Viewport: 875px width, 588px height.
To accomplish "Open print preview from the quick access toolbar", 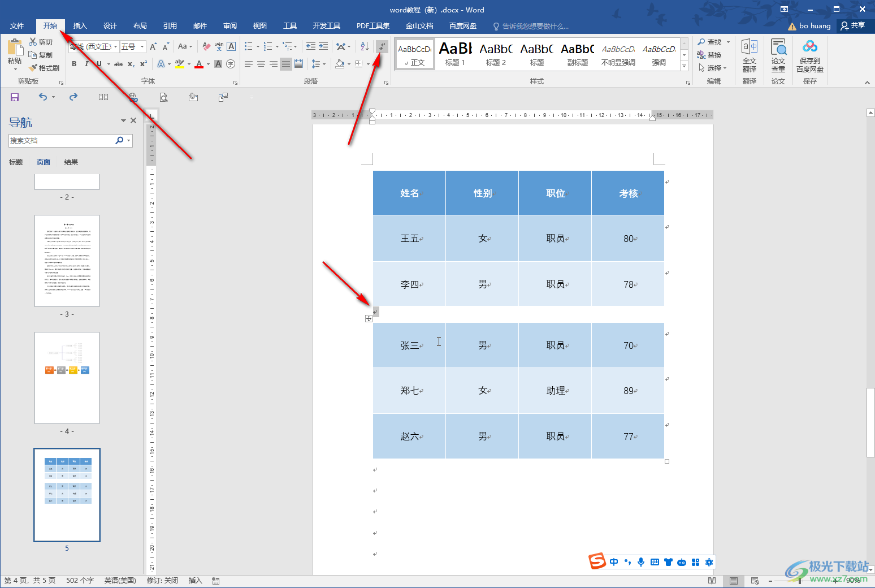I will [163, 97].
